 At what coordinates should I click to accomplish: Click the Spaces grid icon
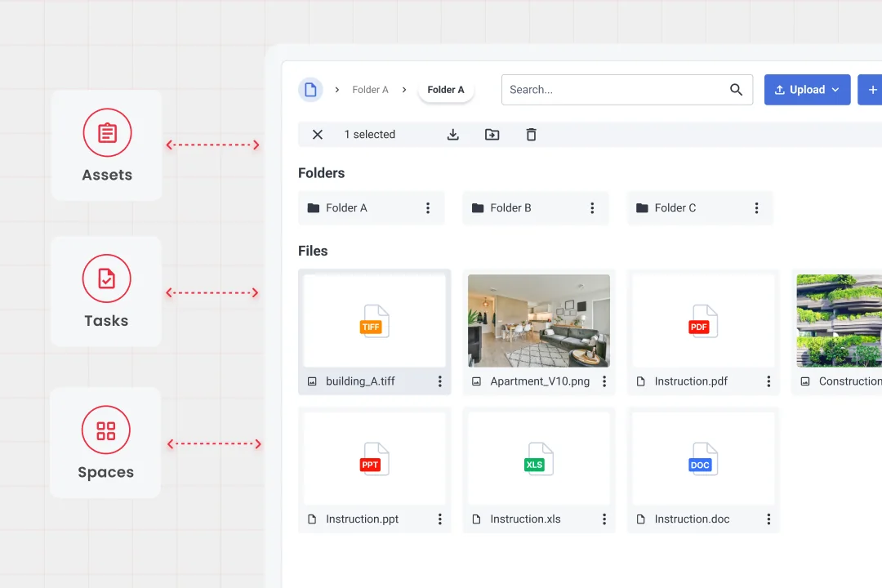click(105, 430)
